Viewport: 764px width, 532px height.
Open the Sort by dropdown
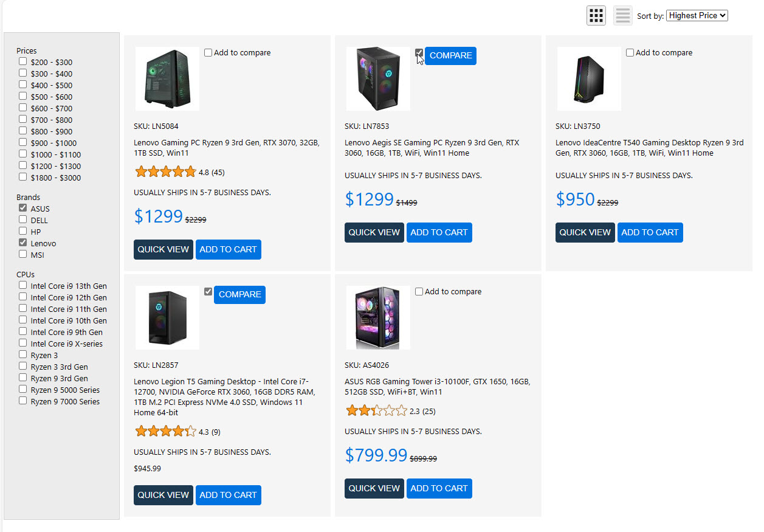click(x=697, y=16)
